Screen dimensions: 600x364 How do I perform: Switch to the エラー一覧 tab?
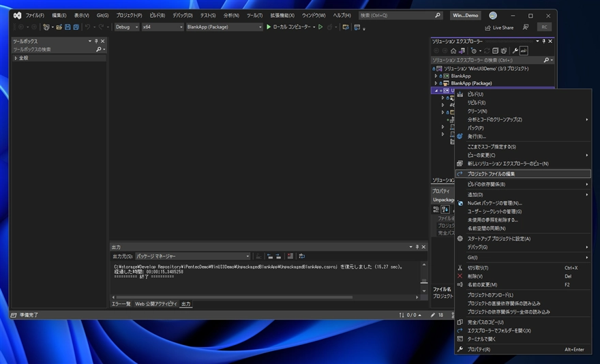click(121, 304)
